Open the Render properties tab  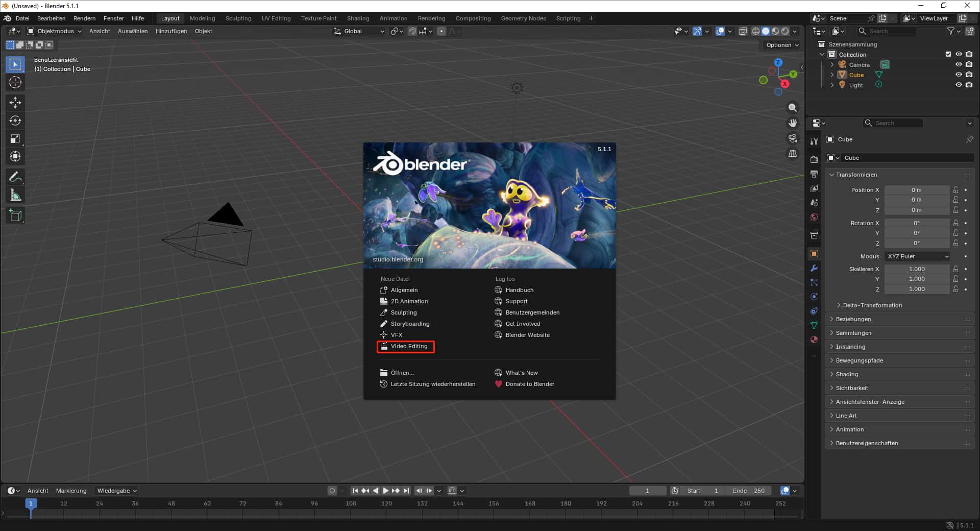pos(814,160)
